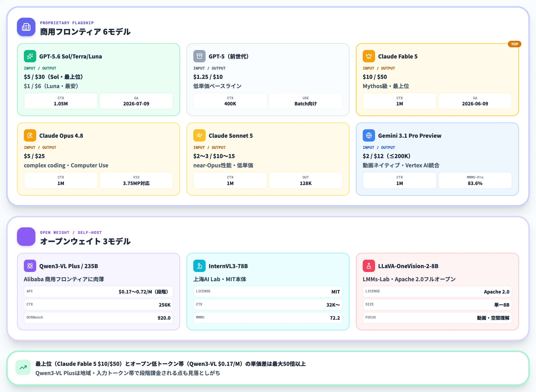The width and height of the screenshot is (536, 392).
Task: Click the purple open weight section square
Action: 26,237
